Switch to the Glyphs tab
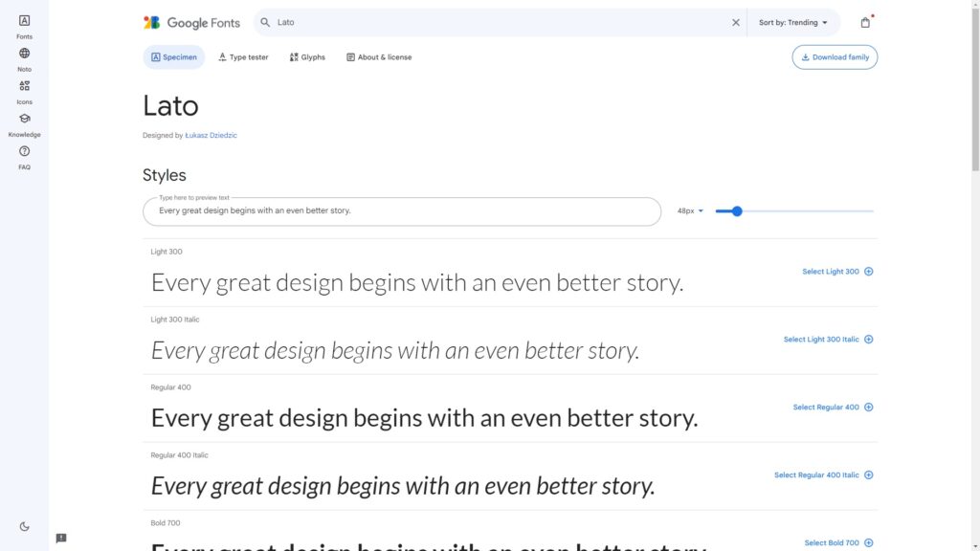980x551 pixels. point(306,56)
